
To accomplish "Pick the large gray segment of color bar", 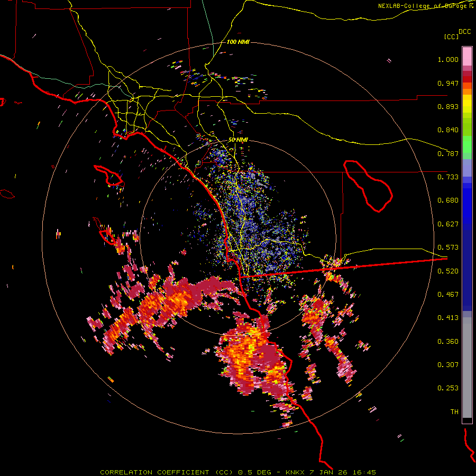I will click(467, 368).
